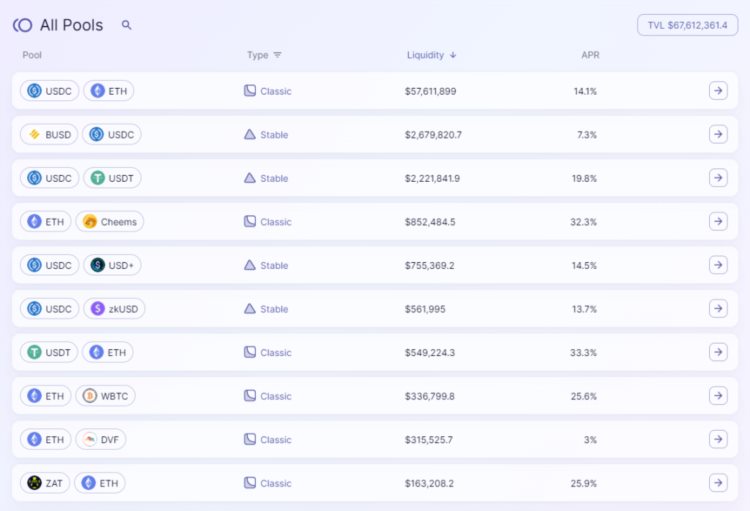Click the zkUSD token chip
The width and height of the screenshot is (750, 511).
[114, 309]
